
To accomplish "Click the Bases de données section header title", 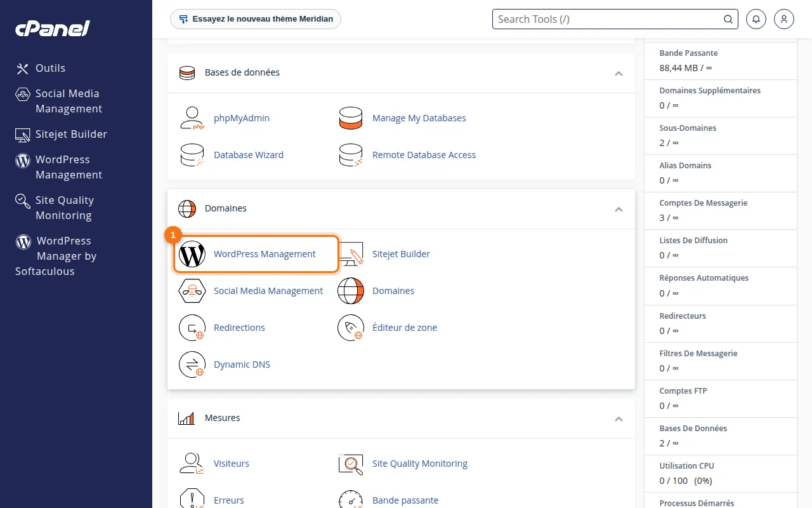I will (242, 72).
